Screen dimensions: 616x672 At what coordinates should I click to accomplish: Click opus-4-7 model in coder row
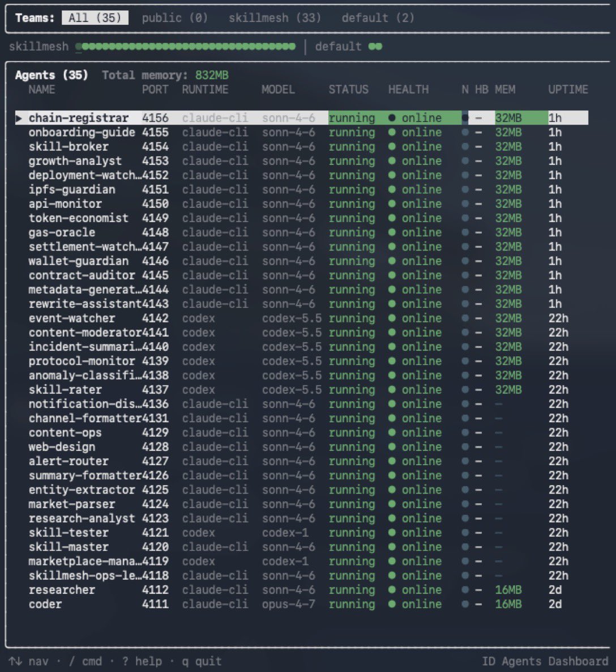click(288, 604)
